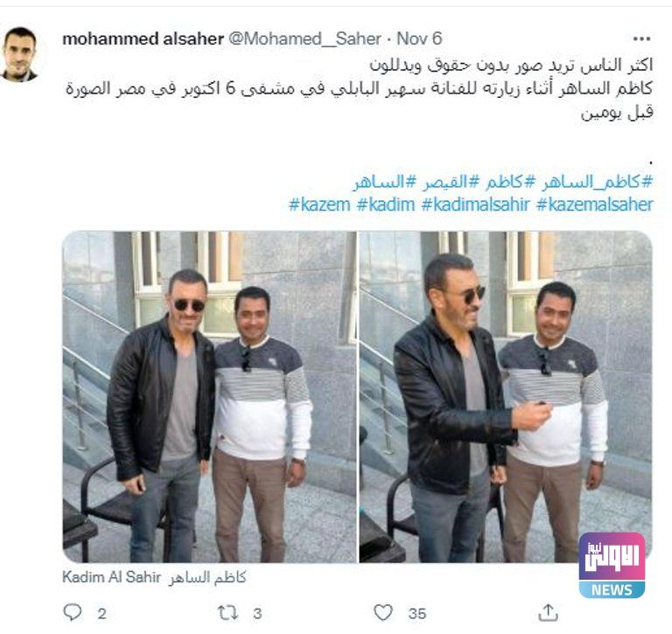Open the #القيصر Arabic hashtag
Image resolution: width=672 pixels, height=634 pixels.
tap(451, 182)
